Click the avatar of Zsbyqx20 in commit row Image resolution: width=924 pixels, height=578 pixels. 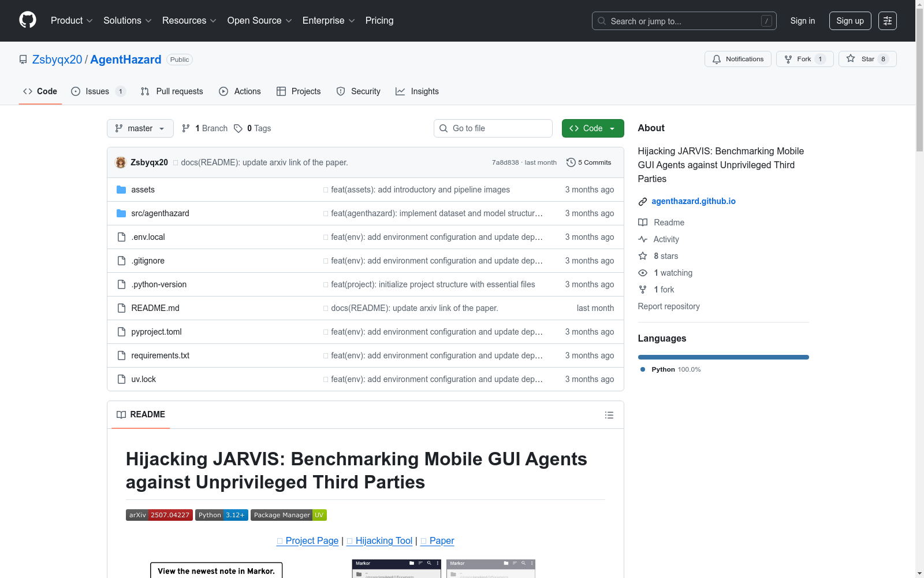tap(121, 162)
